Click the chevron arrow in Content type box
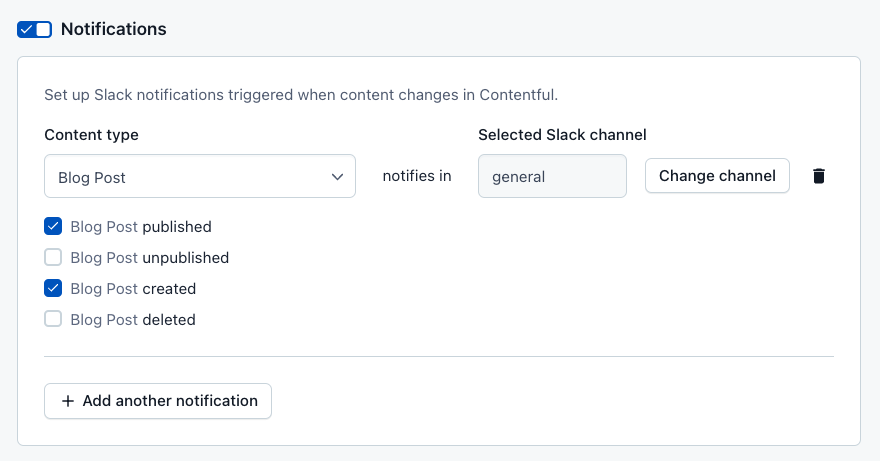Screen dimensions: 880x461 pos(337,177)
